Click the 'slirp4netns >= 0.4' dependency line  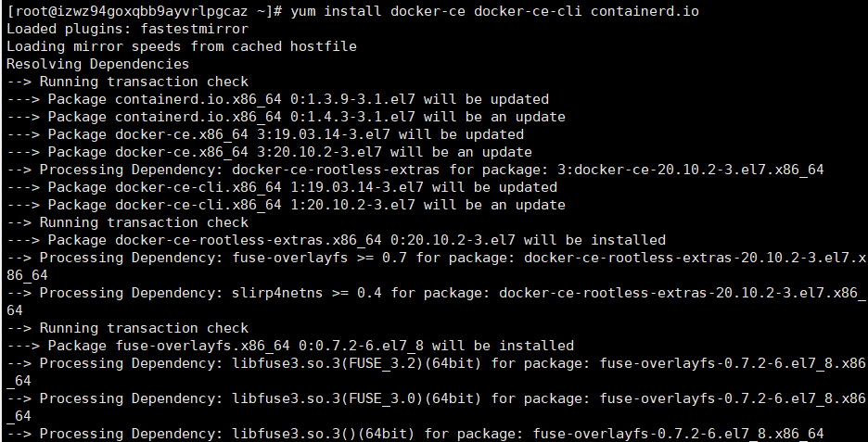pos(436,301)
